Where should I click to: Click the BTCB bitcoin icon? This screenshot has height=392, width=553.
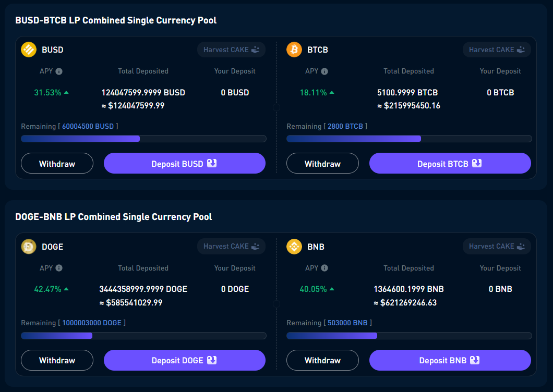pos(294,50)
